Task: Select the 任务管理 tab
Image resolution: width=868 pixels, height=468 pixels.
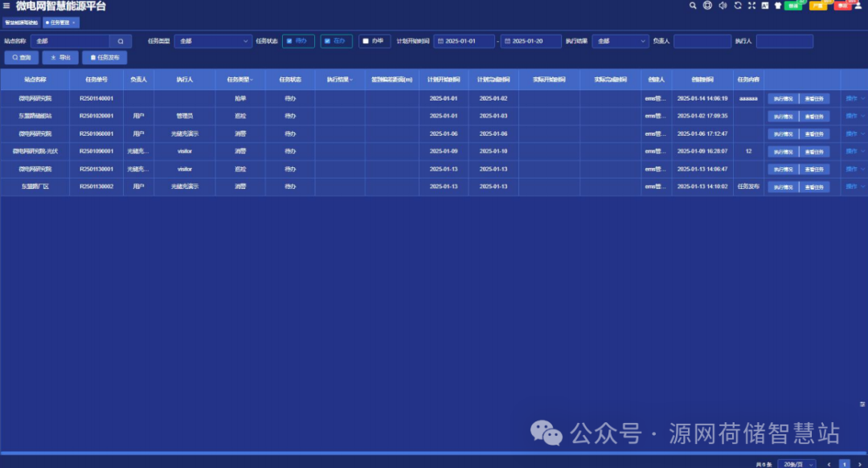Action: (59, 23)
